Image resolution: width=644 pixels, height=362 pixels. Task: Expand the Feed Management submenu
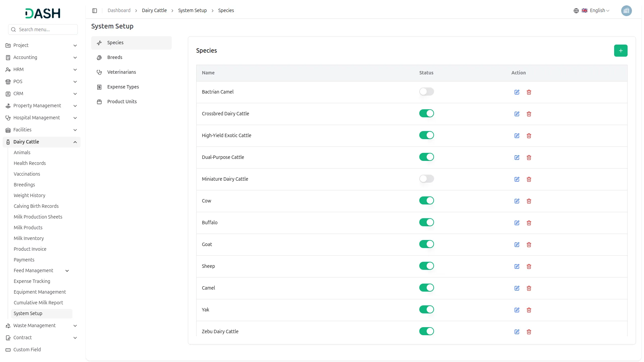click(x=42, y=270)
